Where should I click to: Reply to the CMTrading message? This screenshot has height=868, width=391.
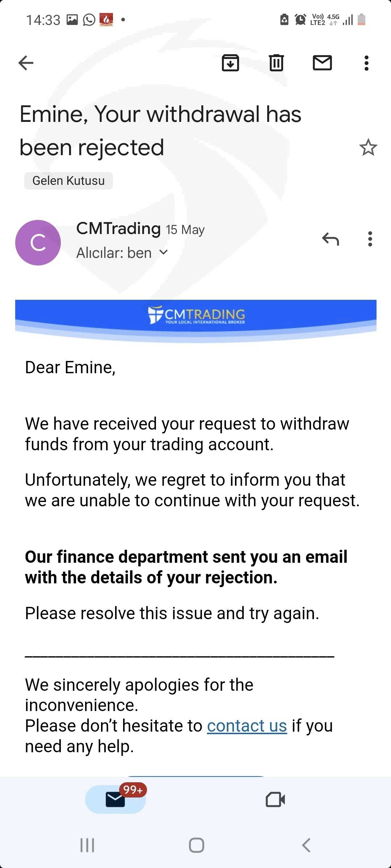click(331, 239)
